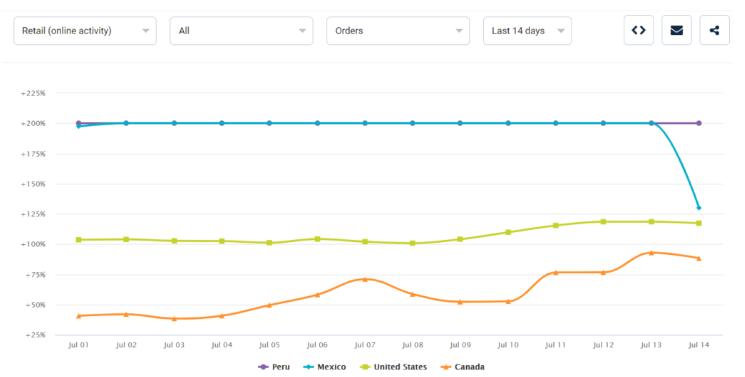Viewport: 745px width, 377px height.
Task: Click Canada data point on Jul 13
Action: coord(651,252)
